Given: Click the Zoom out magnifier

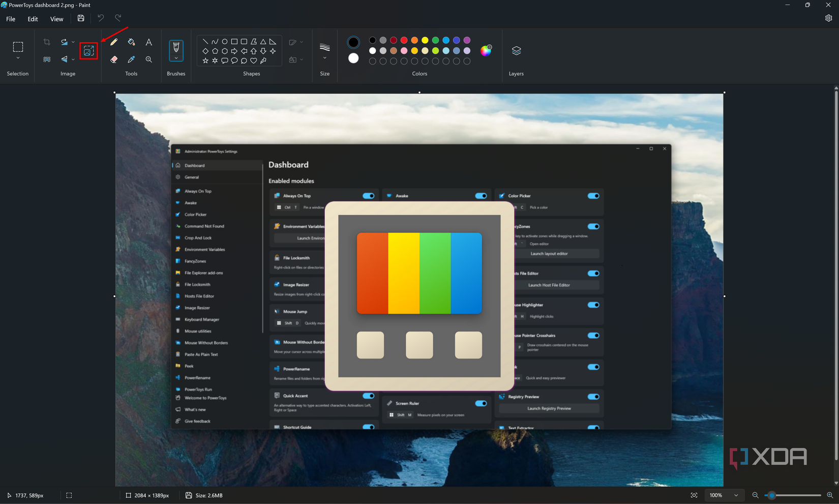Looking at the screenshot, I should (x=755, y=495).
